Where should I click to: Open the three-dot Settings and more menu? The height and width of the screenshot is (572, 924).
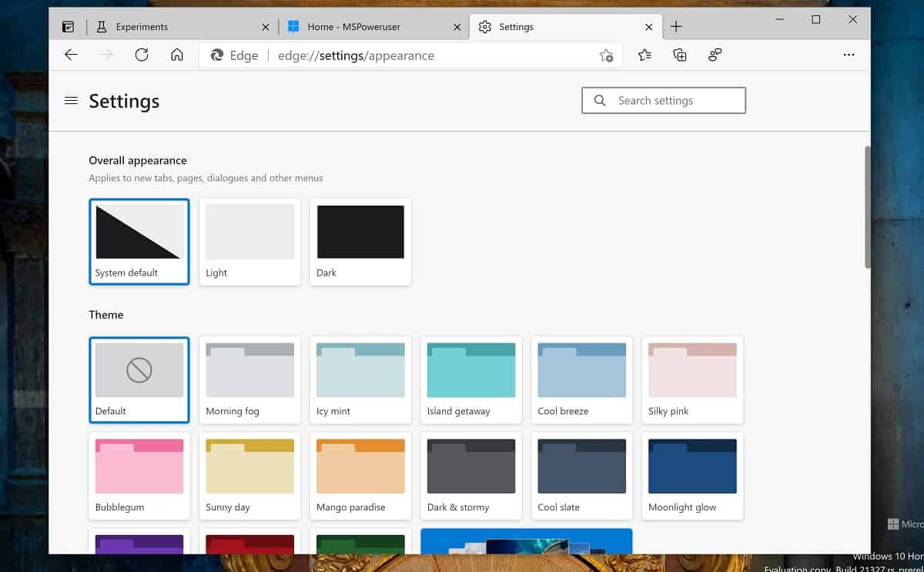coord(849,55)
